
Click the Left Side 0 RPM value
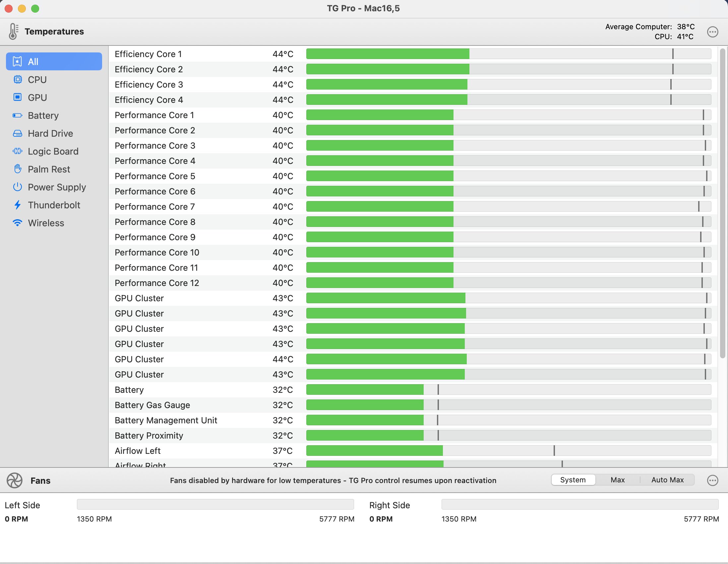16,519
